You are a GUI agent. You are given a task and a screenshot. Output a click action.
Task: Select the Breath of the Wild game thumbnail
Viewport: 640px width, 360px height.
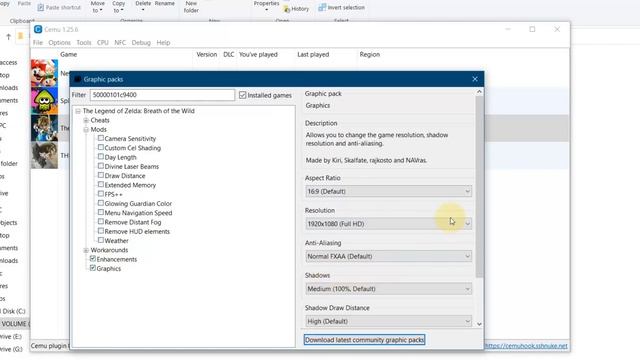click(44, 128)
